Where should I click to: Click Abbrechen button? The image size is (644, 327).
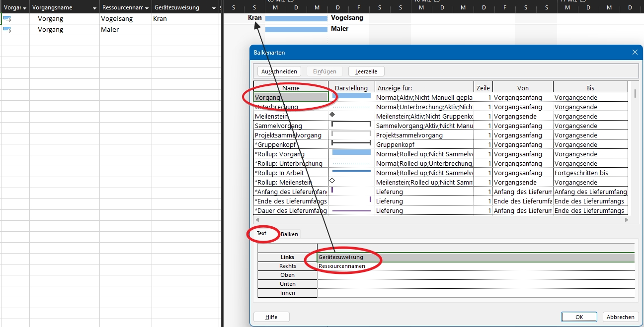click(621, 317)
